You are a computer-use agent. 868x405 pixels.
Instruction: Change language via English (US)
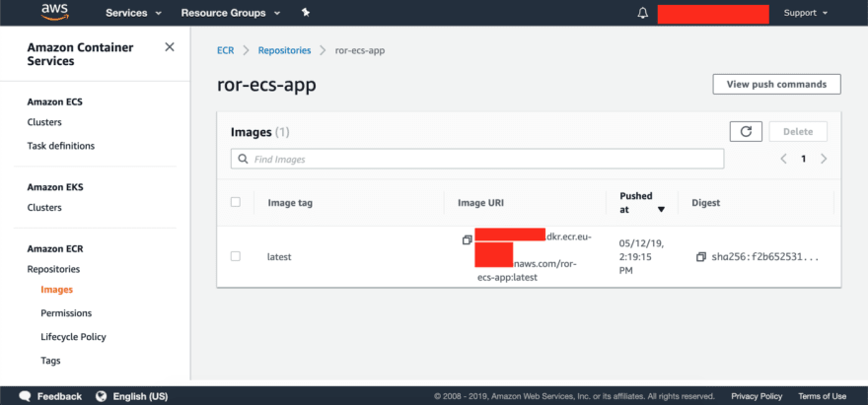[140, 396]
